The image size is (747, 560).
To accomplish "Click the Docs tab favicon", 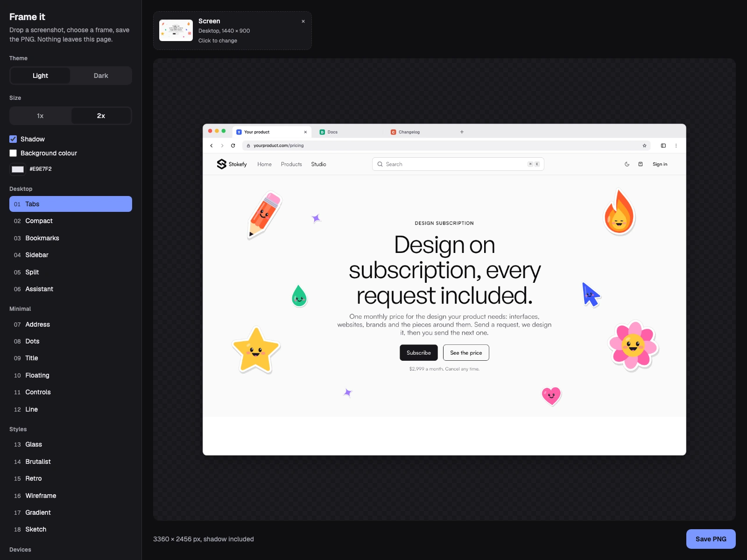I will (322, 132).
